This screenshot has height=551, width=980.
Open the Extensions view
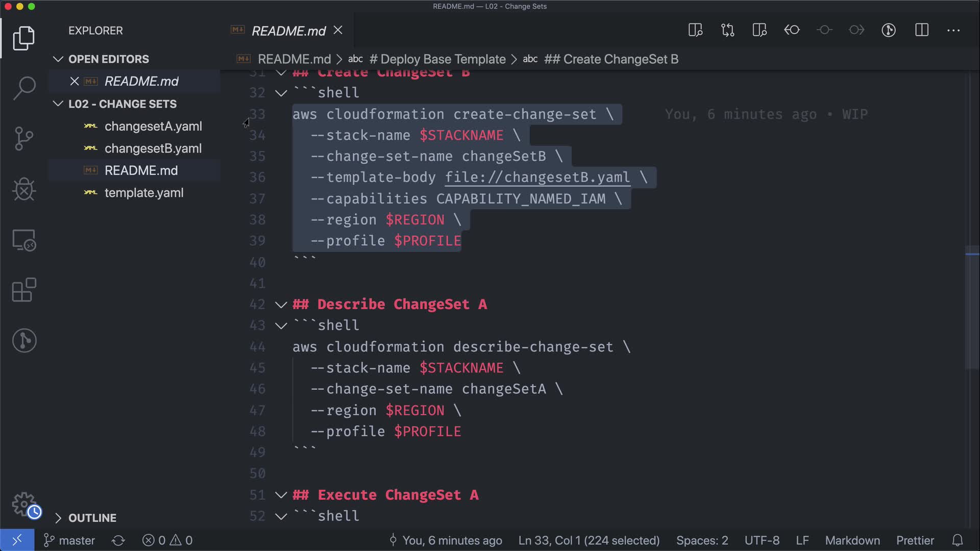tap(24, 290)
